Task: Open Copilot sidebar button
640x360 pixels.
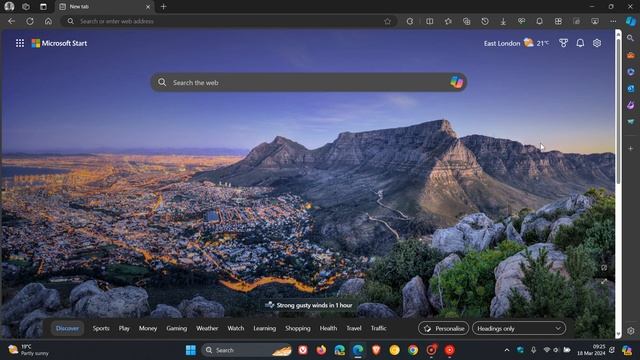Action: tap(631, 21)
